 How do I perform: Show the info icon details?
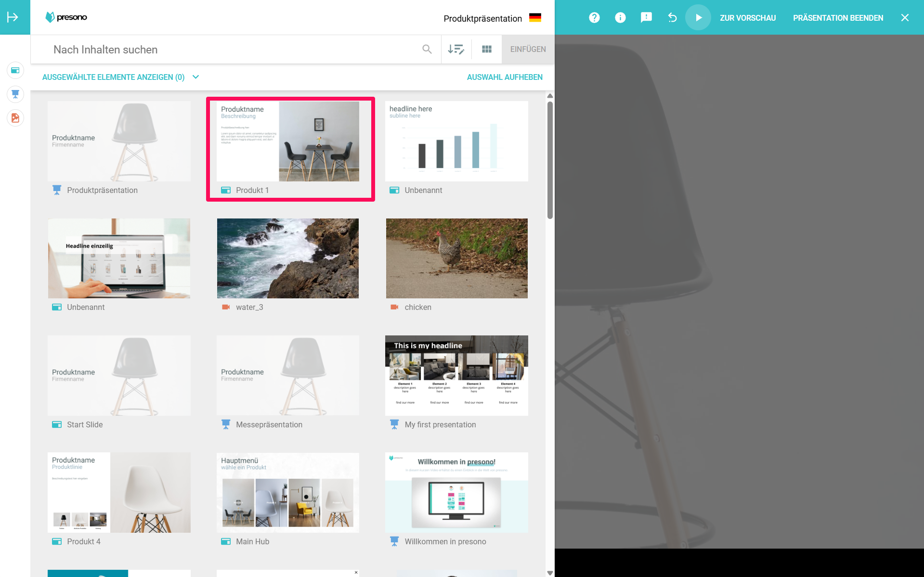(620, 18)
